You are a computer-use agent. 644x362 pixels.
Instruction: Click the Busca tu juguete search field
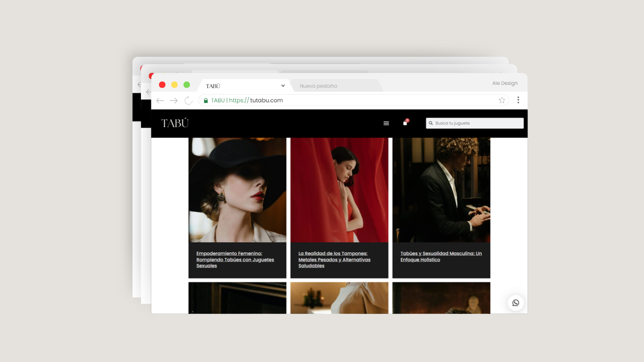click(x=477, y=123)
